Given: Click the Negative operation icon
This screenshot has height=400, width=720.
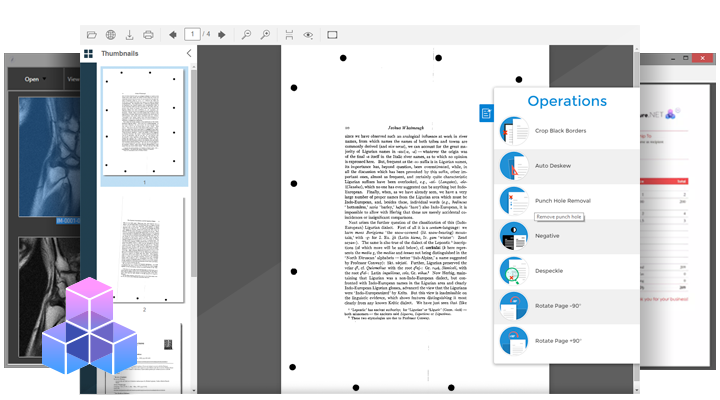Looking at the screenshot, I should click(514, 236).
